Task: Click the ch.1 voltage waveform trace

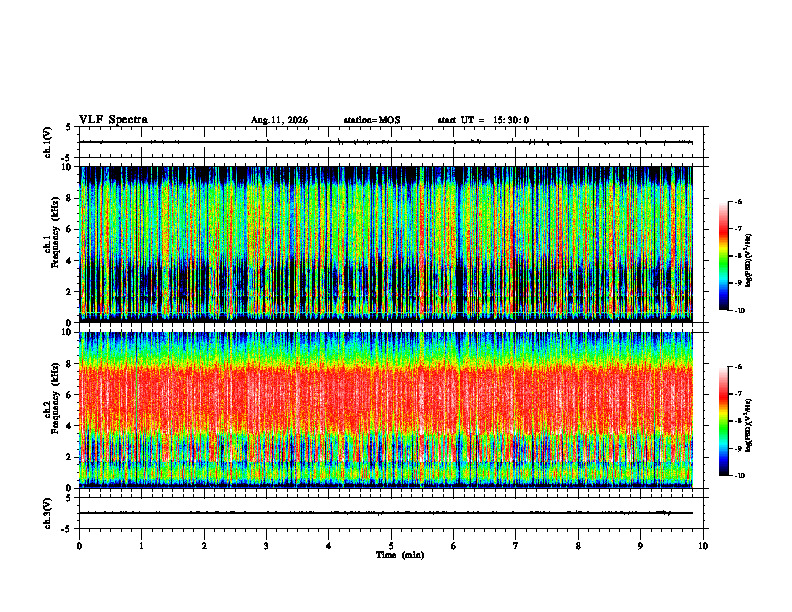Action: [x=386, y=142]
